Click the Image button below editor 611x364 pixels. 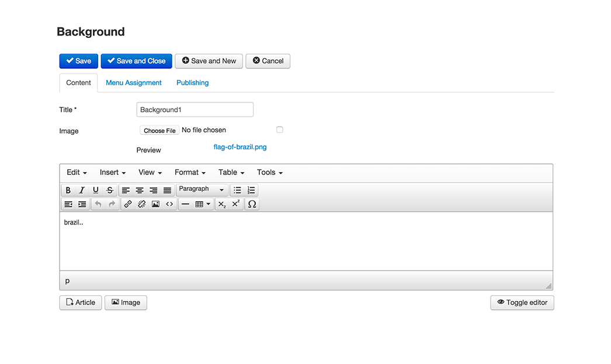coord(126,303)
